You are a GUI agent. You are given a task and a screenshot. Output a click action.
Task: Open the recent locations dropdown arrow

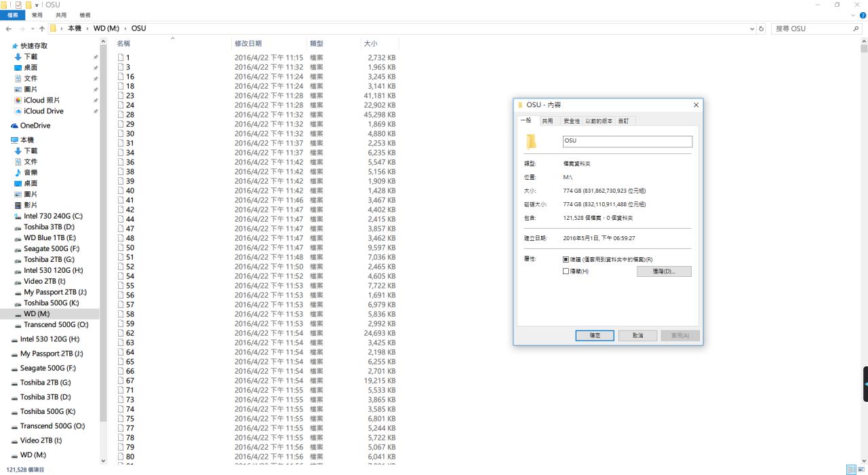[32, 28]
